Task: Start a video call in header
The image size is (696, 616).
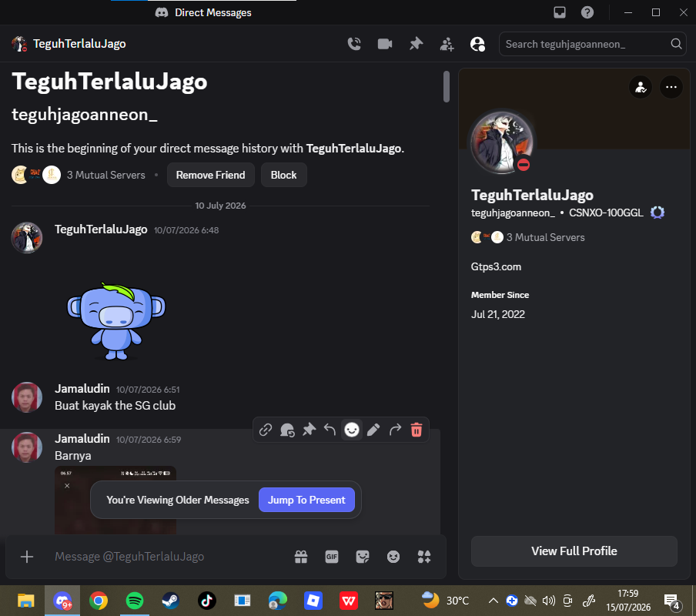Action: [385, 44]
